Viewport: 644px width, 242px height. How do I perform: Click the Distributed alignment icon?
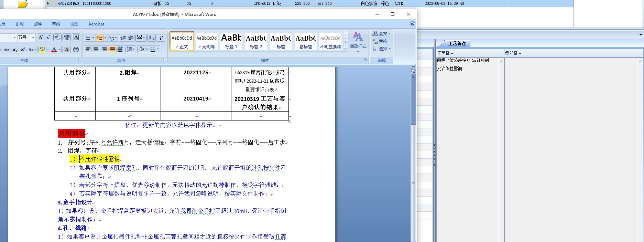[120, 50]
